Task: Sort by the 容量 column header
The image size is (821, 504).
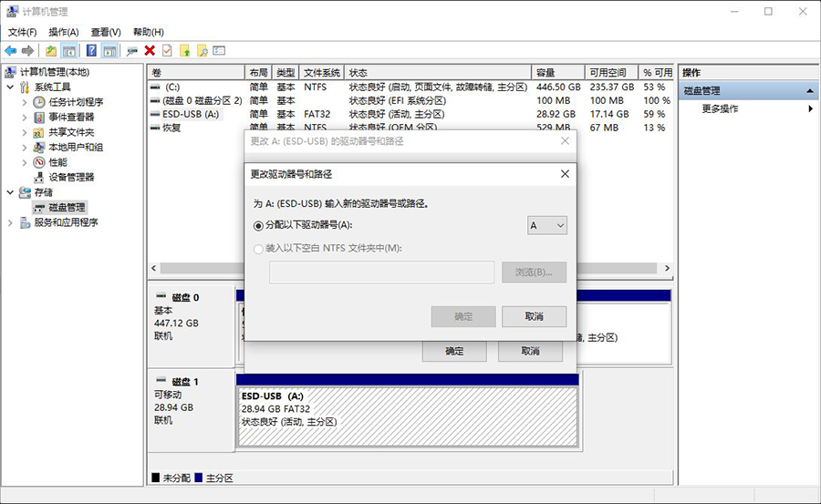Action: tap(558, 73)
